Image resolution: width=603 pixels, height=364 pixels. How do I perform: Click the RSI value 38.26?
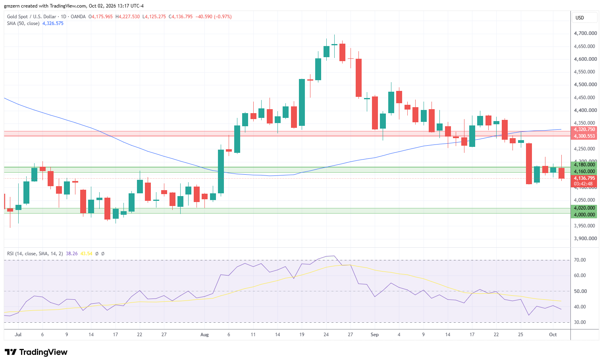click(x=72, y=254)
